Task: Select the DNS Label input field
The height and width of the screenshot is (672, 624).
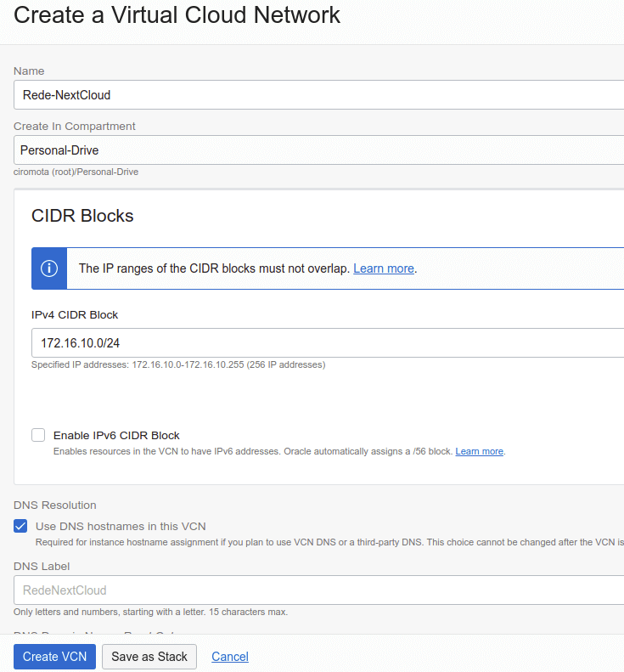Action: pos(318,590)
